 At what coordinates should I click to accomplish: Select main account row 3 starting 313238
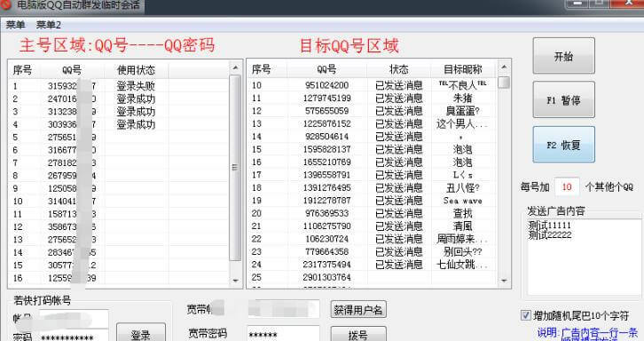pos(119,112)
